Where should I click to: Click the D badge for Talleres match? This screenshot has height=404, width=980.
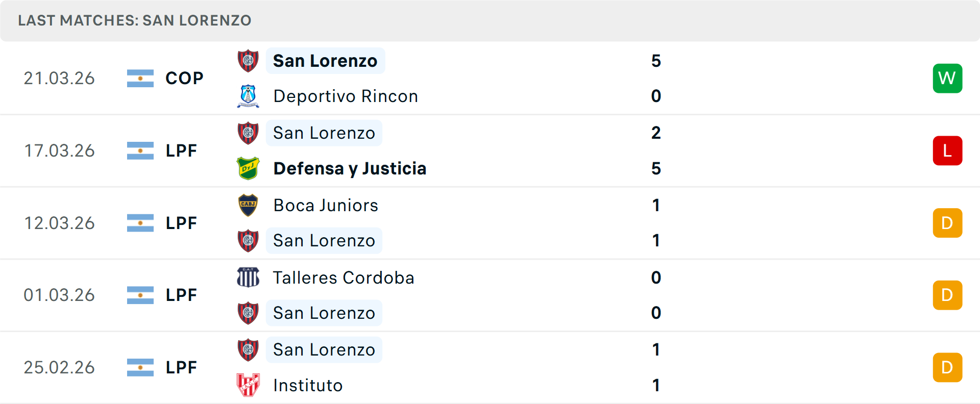[947, 295]
